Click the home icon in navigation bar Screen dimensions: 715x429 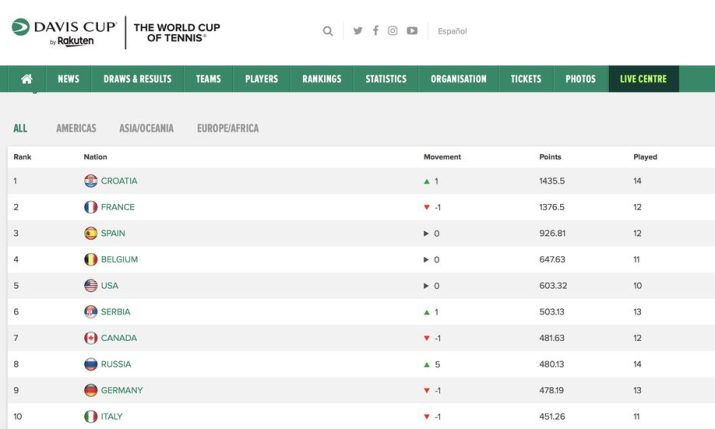[x=27, y=79]
